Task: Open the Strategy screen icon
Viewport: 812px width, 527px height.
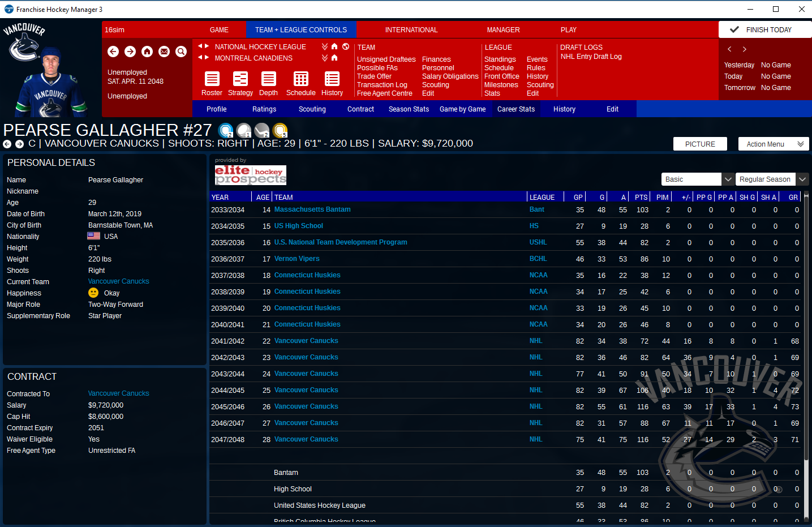Action: tap(240, 79)
